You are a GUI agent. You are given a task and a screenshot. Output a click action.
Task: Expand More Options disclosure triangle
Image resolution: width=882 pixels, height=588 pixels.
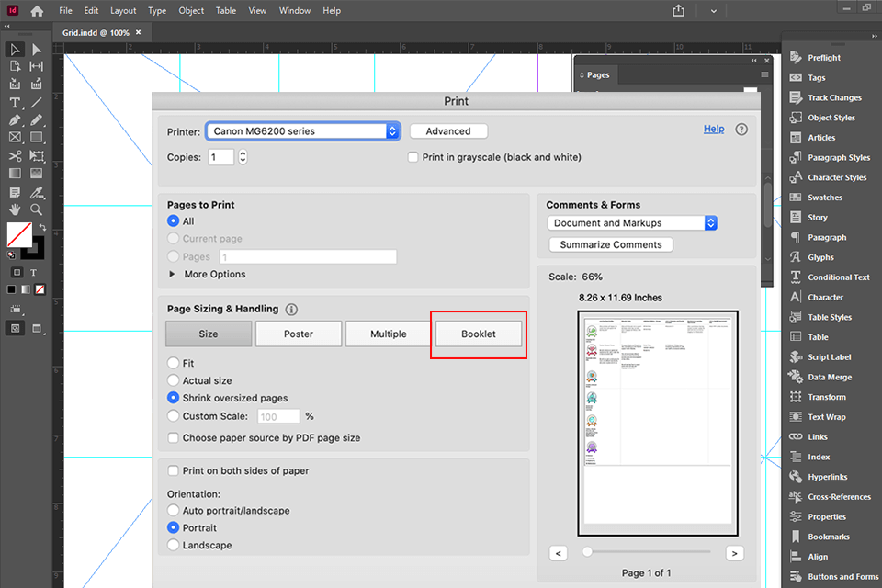tap(172, 274)
